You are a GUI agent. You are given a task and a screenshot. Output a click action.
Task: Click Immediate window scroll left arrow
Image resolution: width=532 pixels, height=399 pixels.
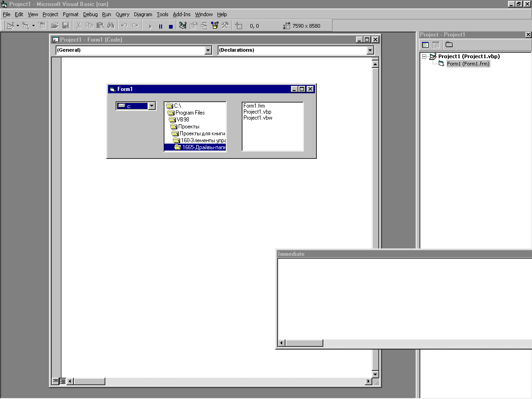[x=281, y=343]
